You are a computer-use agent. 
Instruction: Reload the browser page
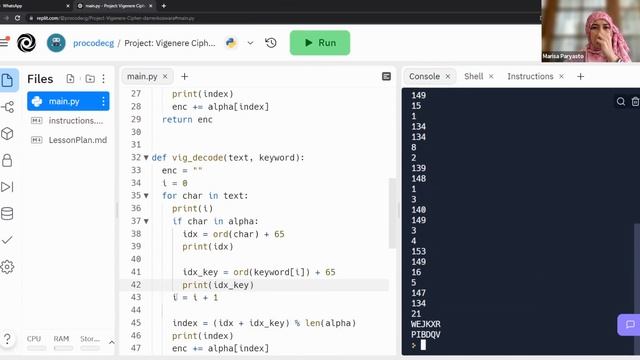click(x=18, y=18)
